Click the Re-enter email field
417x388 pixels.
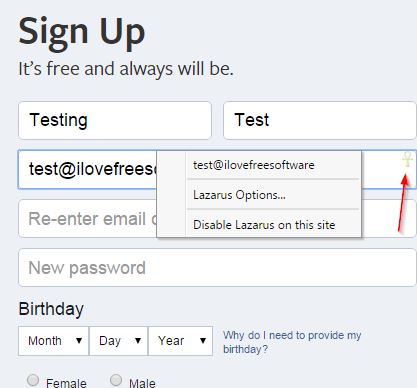click(x=87, y=219)
